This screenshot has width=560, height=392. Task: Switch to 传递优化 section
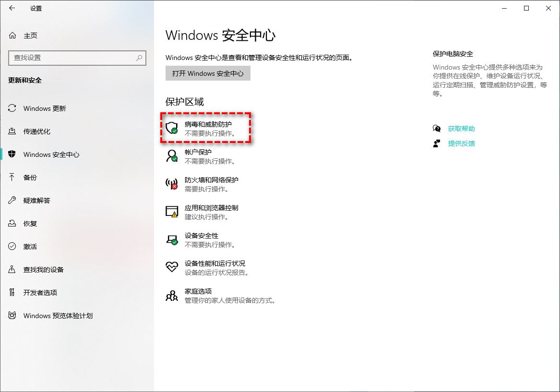click(36, 131)
